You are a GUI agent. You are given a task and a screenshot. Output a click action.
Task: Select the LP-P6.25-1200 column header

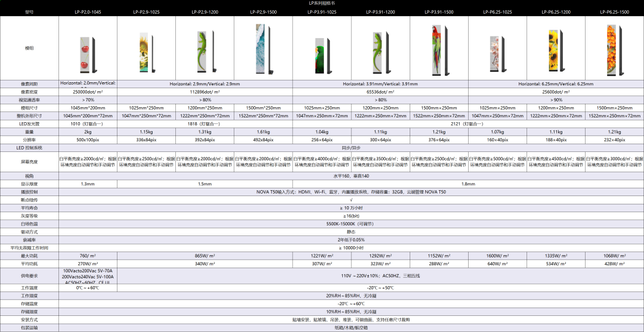556,12
